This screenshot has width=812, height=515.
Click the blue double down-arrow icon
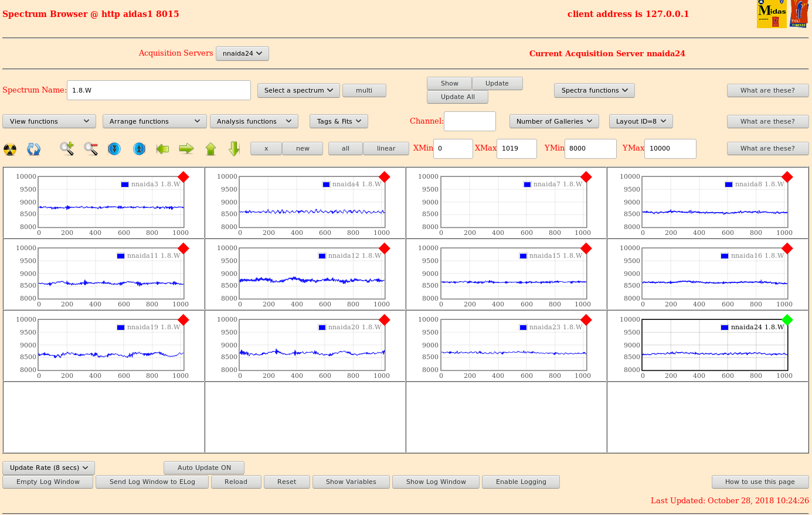(114, 149)
